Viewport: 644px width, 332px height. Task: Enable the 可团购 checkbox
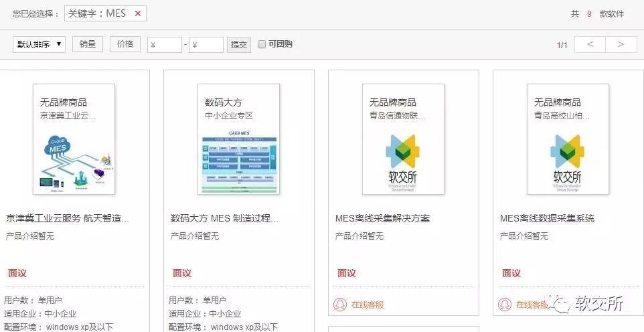coord(262,44)
